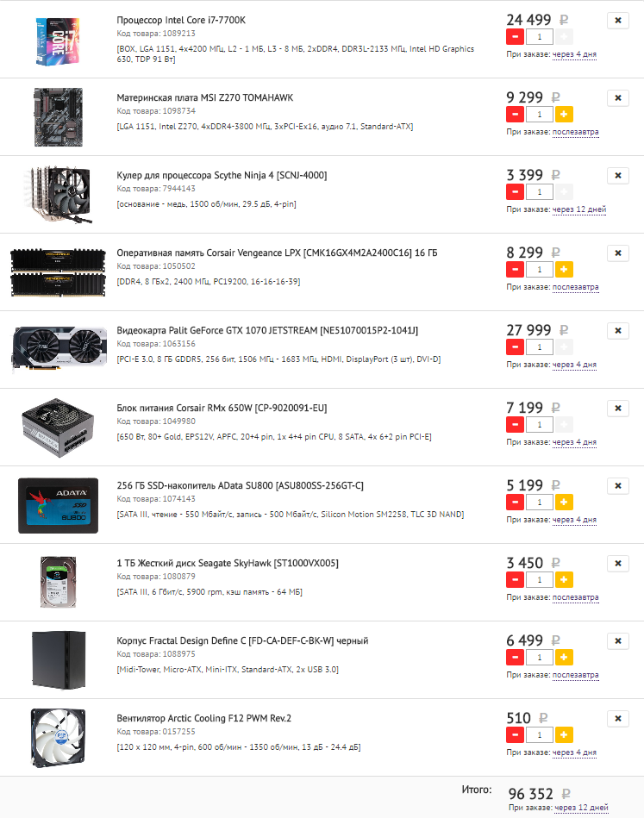Decrease quantity of Scythe Ninja 4 cooler
Screen dimensions: 644x818
[x=515, y=192]
